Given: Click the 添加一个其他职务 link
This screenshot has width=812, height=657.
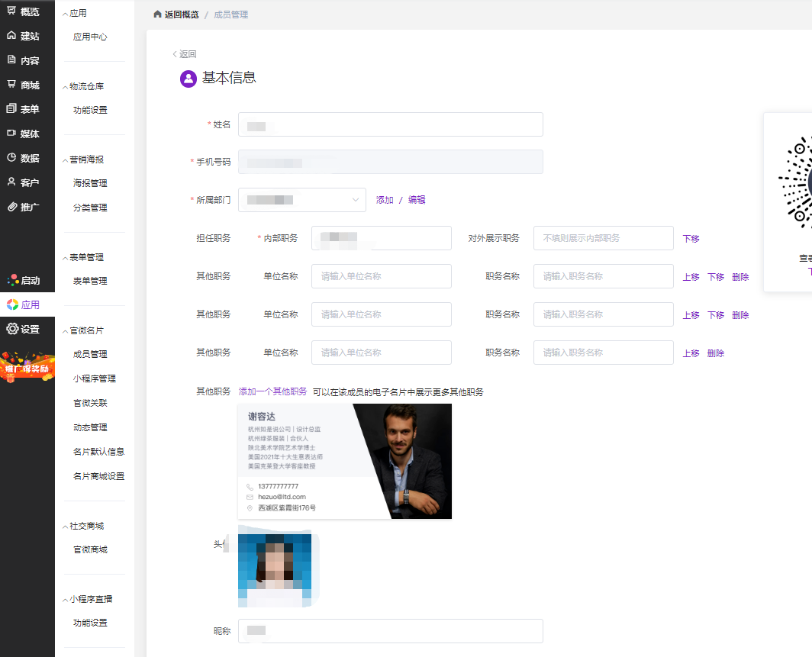Looking at the screenshot, I should [272, 391].
